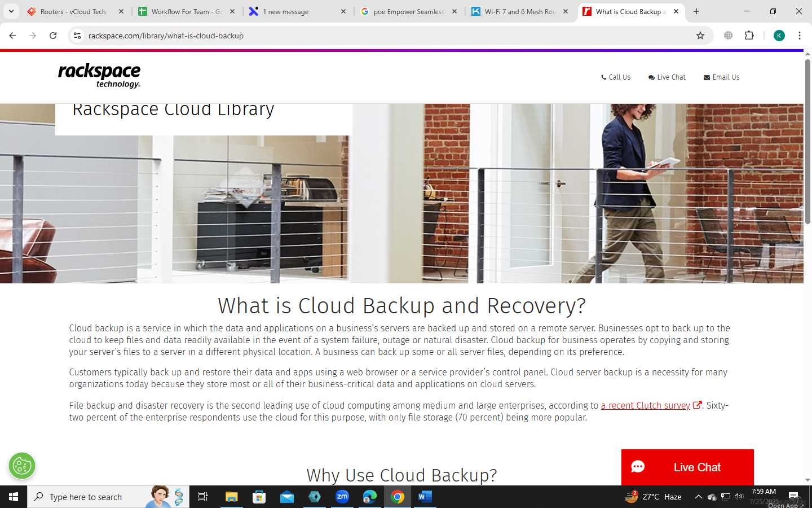The height and width of the screenshot is (508, 812).
Task: Open the green cookie preferences icon
Action: click(22, 466)
